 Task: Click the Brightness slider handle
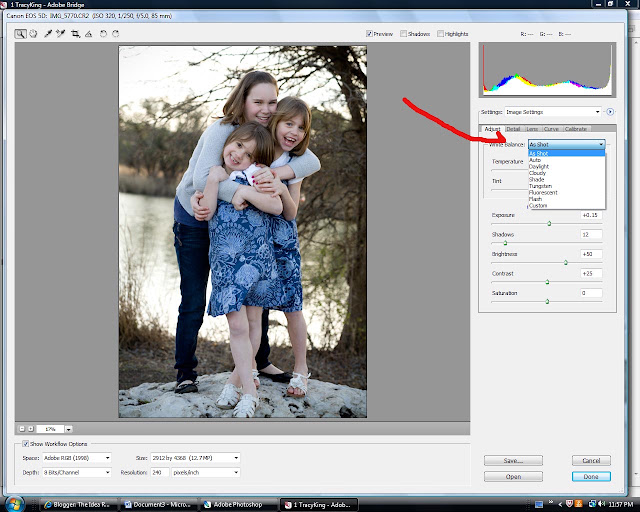coord(566,263)
